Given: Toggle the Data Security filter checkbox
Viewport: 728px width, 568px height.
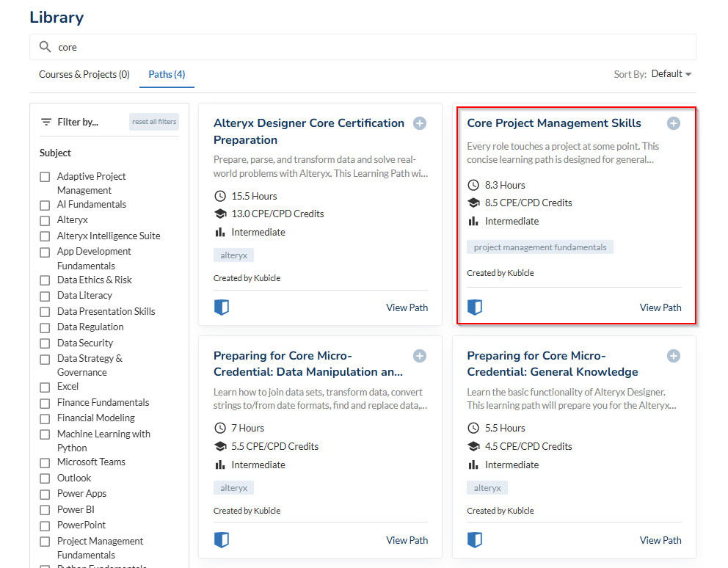Looking at the screenshot, I should (x=45, y=343).
